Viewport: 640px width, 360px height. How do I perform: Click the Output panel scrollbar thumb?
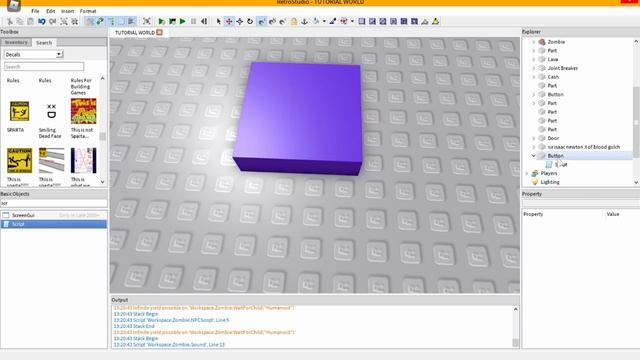516,342
